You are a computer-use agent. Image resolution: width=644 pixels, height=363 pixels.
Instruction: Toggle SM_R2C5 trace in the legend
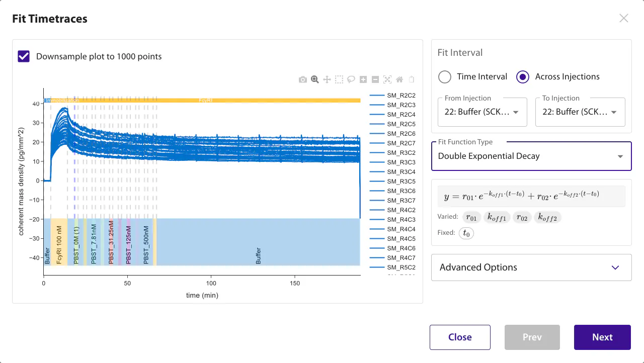pos(392,124)
